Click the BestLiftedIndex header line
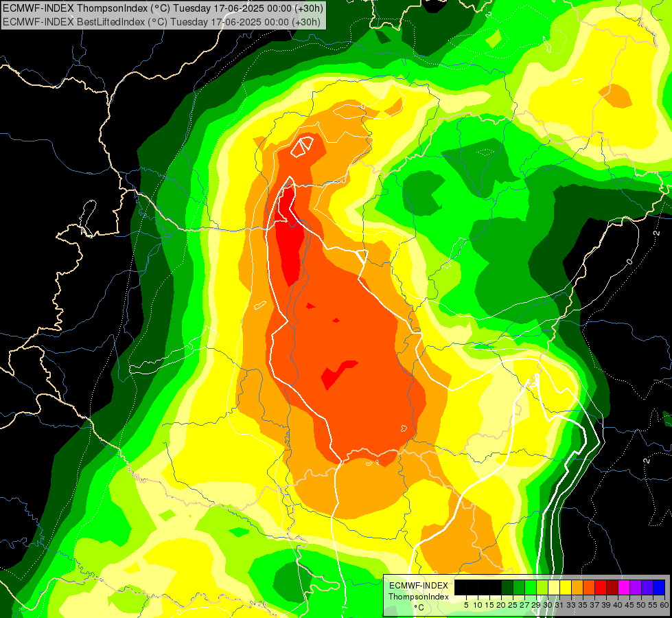The width and height of the screenshot is (672, 618). tap(161, 21)
